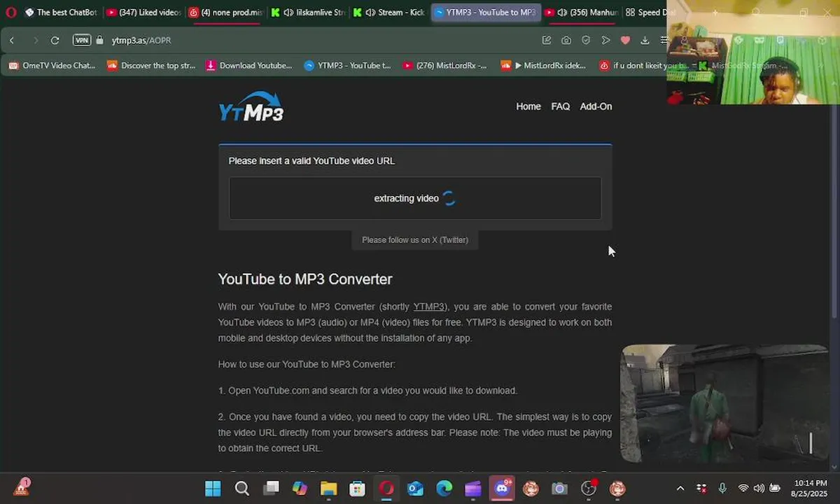Take a snapshot with the camera icon
Screen dimensions: 840x504
(566, 40)
